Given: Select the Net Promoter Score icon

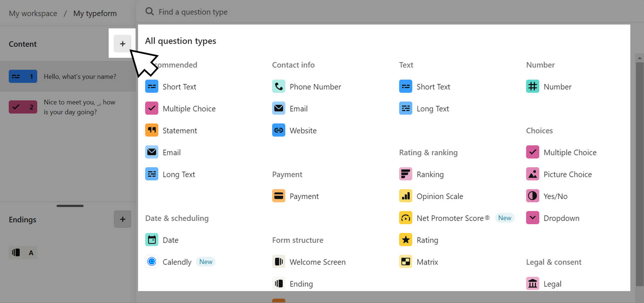Looking at the screenshot, I should 405,218.
